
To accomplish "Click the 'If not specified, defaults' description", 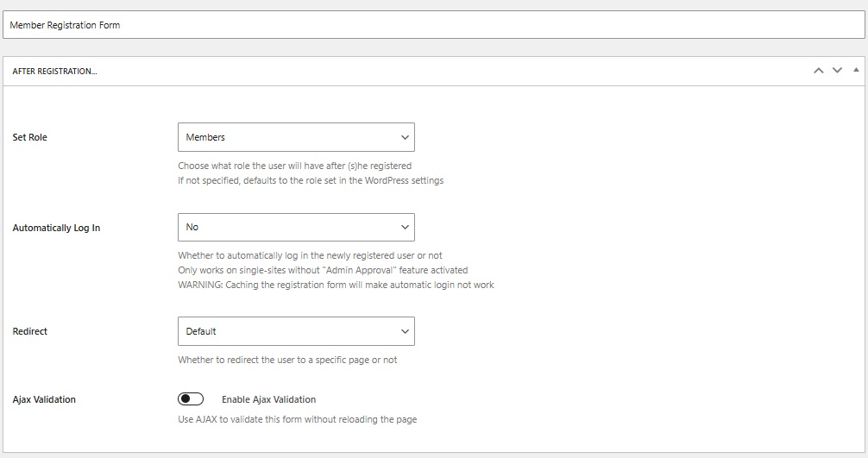I will coord(311,180).
